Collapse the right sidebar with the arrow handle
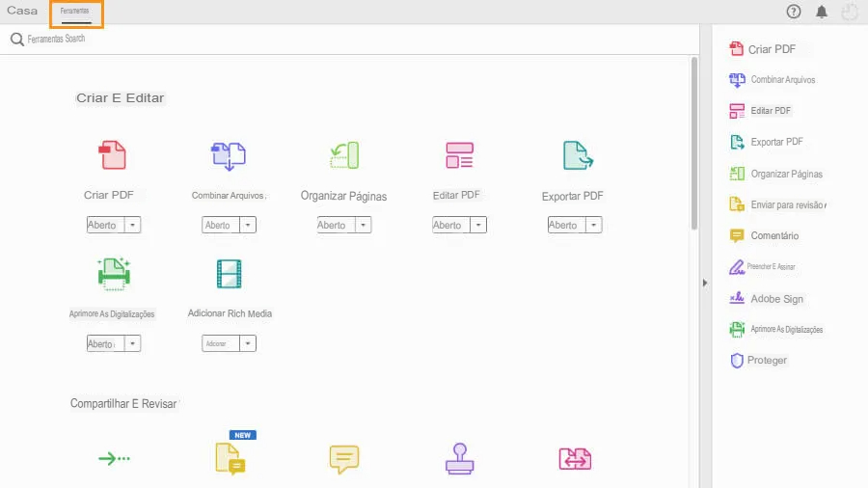This screenshot has height=488, width=868. 705,283
